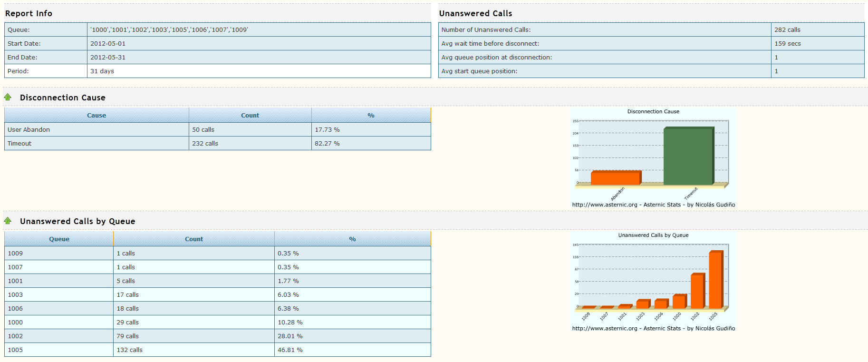Viewport: 868px width, 362px height.
Task: Click % header in Disconnection Cause table
Action: click(371, 115)
